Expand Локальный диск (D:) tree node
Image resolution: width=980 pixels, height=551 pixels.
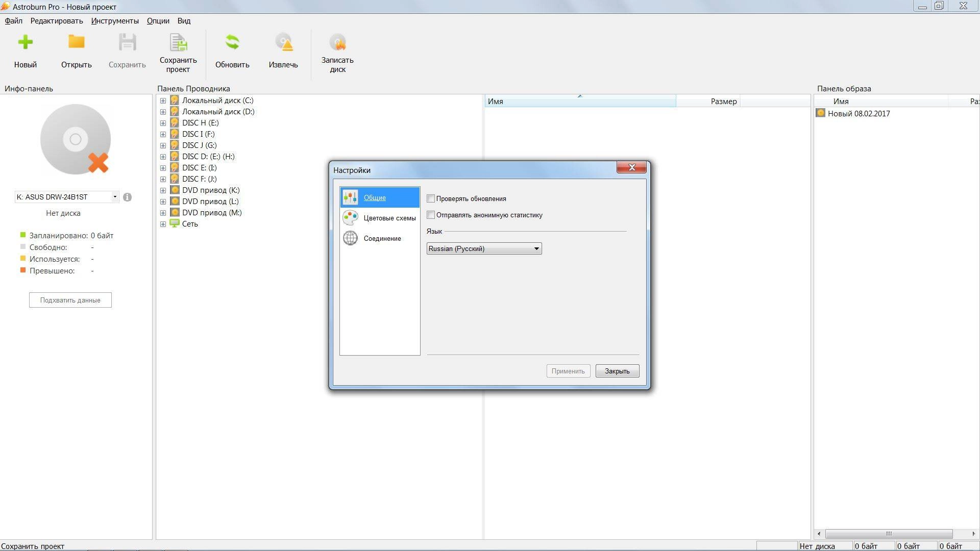coord(163,112)
